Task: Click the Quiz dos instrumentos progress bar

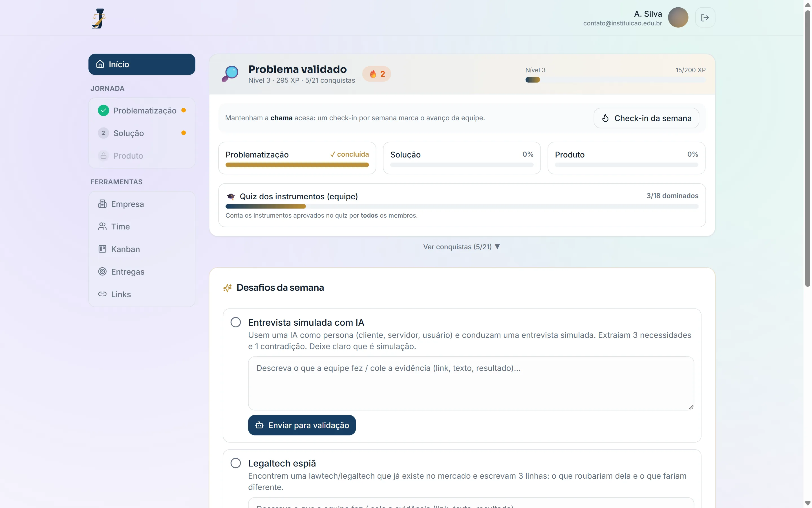Action: coord(462,206)
